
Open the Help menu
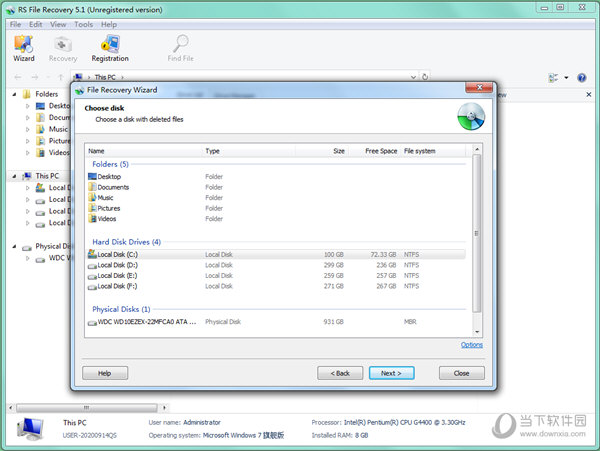(x=109, y=24)
